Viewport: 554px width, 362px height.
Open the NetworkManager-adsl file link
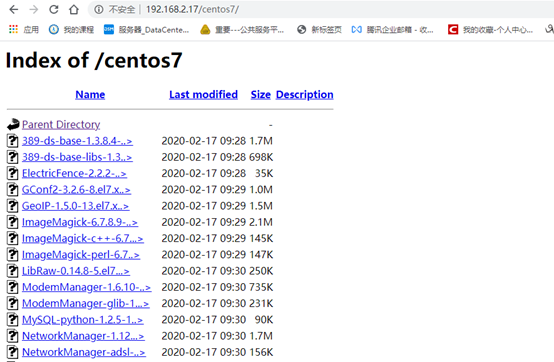83,352
